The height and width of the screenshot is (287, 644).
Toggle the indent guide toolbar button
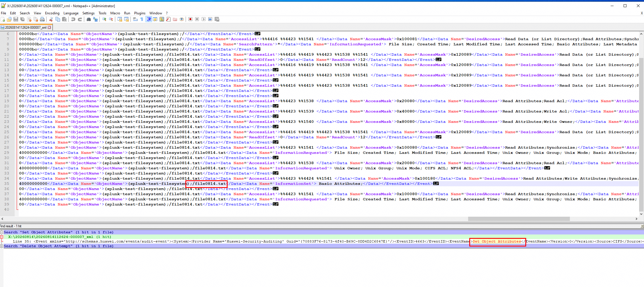pyautogui.click(x=149, y=19)
